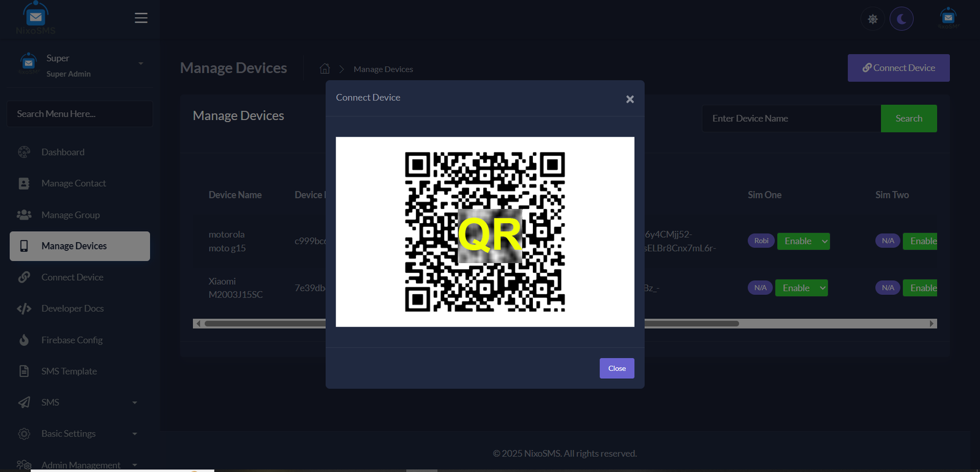Switch to light mode sun icon
980x472 pixels.
(873, 19)
